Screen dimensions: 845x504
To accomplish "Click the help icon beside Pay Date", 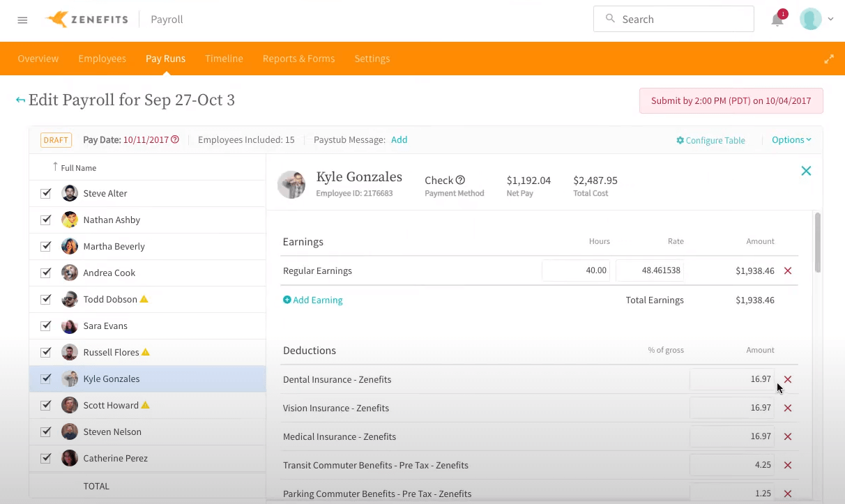I will [175, 139].
